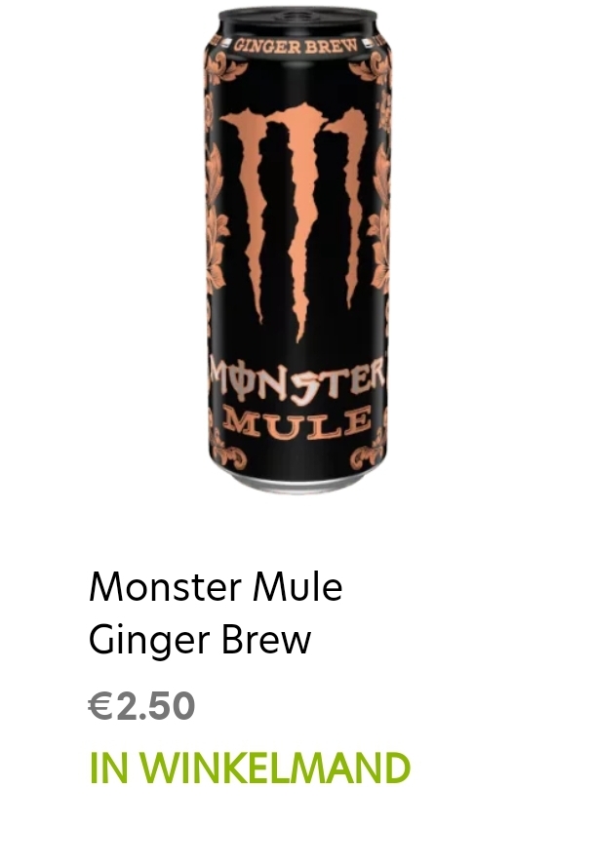Viewport: 593px width, 868px height.
Task: Click the floral ornament on the can's left edge
Action: (x=215, y=221)
